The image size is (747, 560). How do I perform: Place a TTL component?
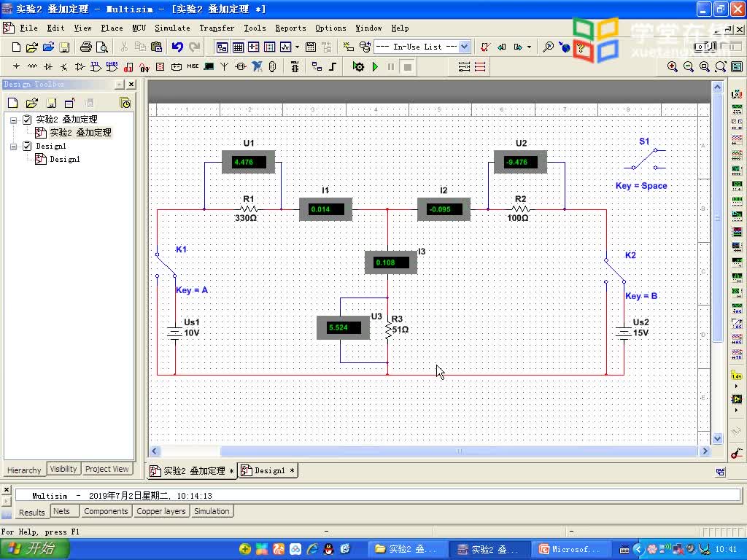[x=96, y=66]
